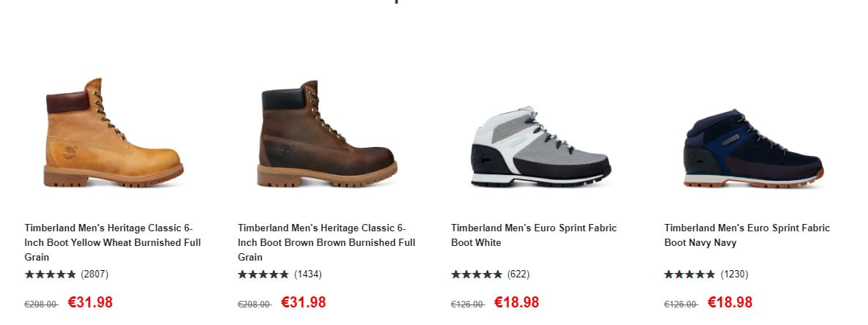This screenshot has width=868, height=325.
Task: Open the (622) review count
Action: click(518, 274)
